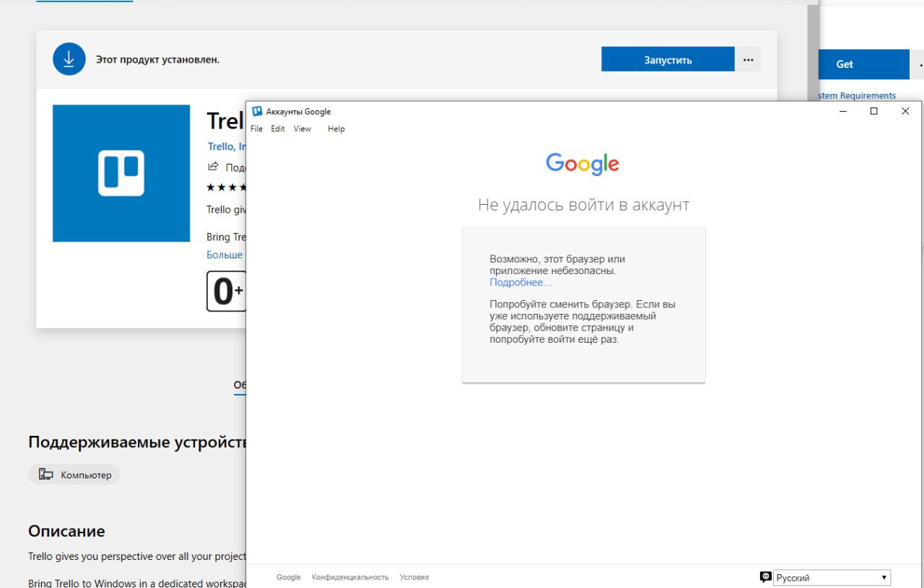Maximize the Аккаунты Google window
The width and height of the screenshot is (924, 588).
[x=873, y=111]
